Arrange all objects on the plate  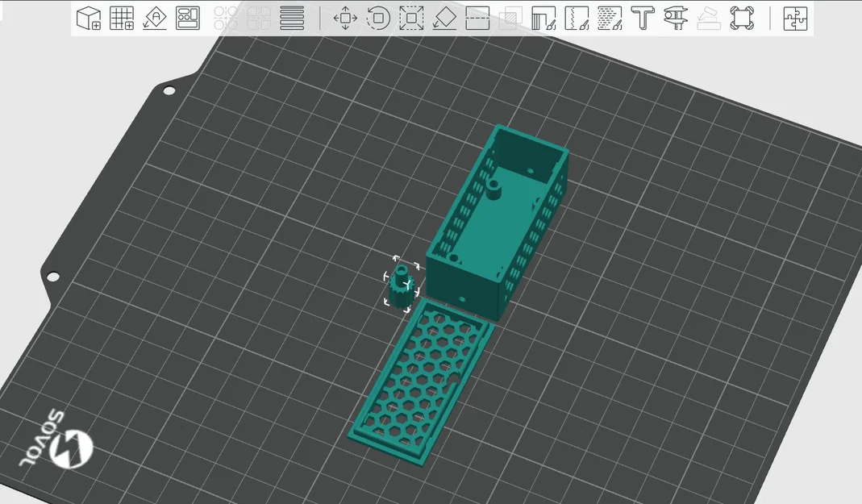188,18
